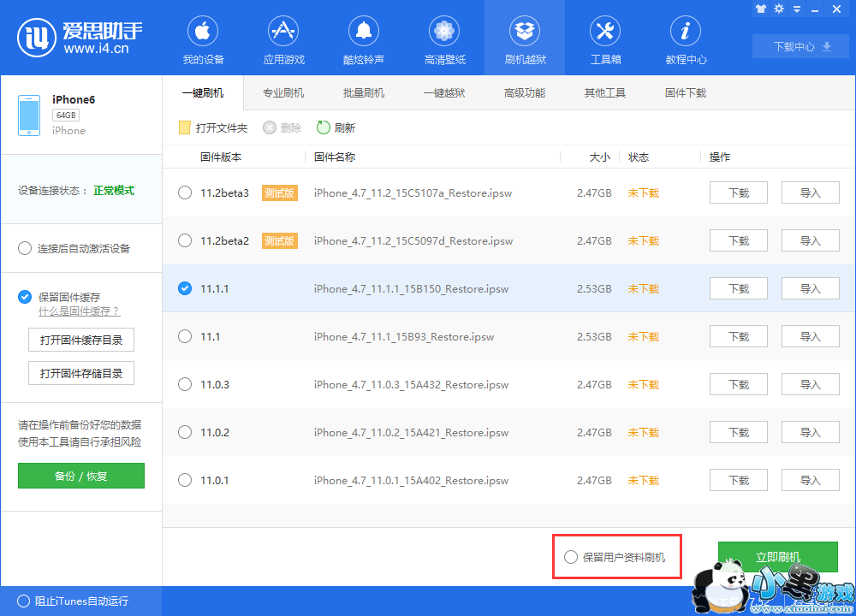Select firmware 11.2beta3 radio button
This screenshot has height=616, width=856.
click(x=185, y=193)
